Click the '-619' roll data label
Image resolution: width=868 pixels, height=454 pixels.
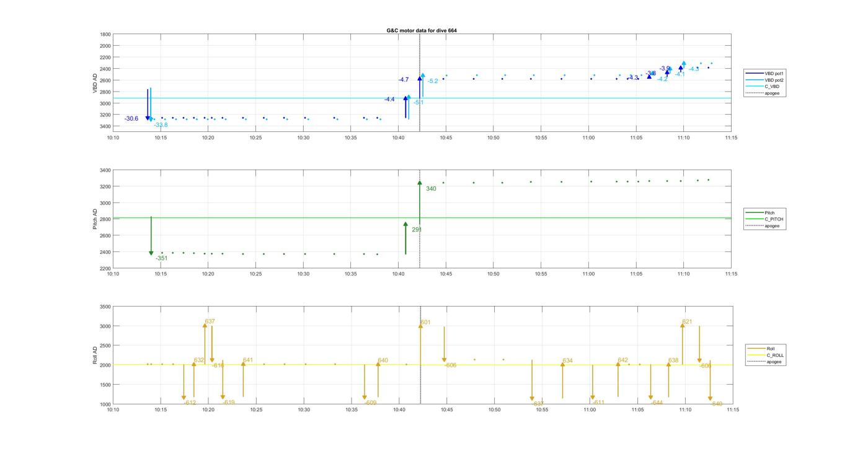[x=229, y=403]
